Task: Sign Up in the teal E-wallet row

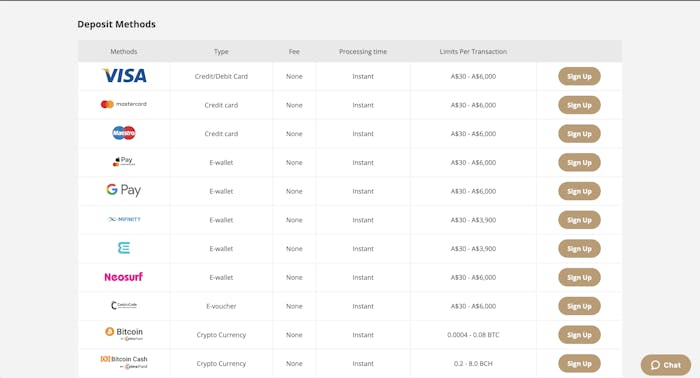Action: pos(579,249)
